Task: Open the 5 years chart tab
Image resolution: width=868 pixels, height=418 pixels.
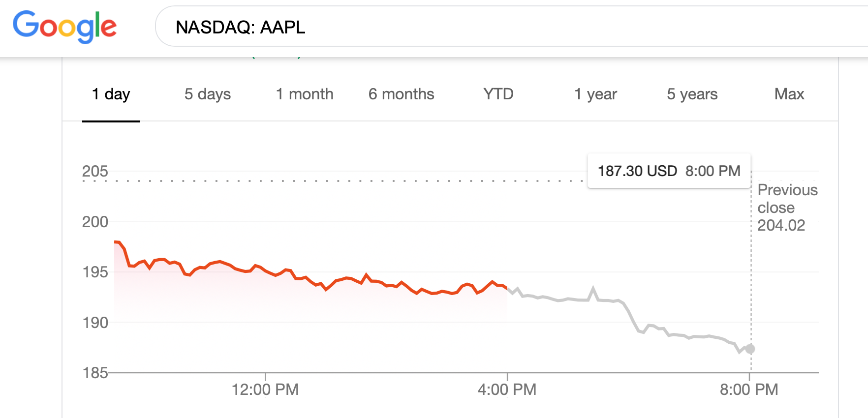Action: [x=692, y=94]
